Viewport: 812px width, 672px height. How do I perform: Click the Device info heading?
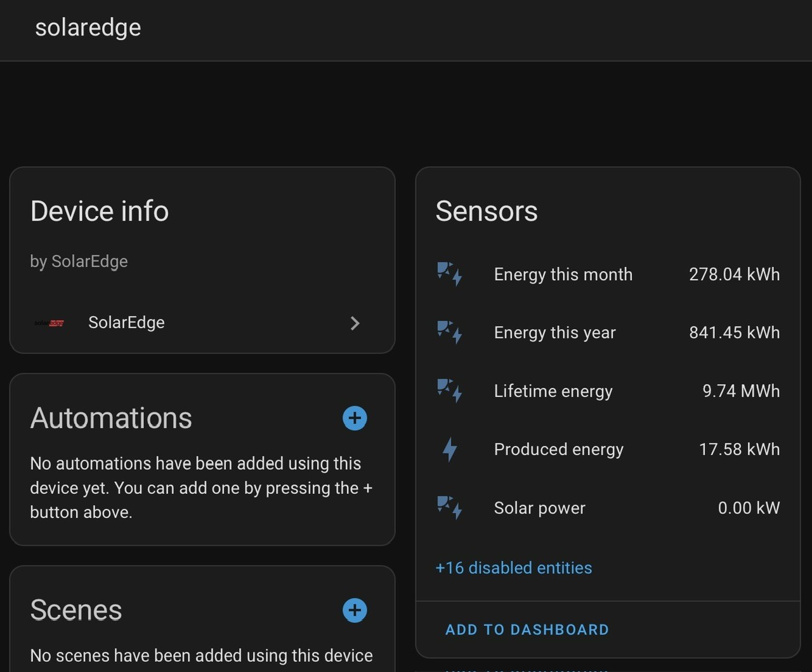point(100,211)
